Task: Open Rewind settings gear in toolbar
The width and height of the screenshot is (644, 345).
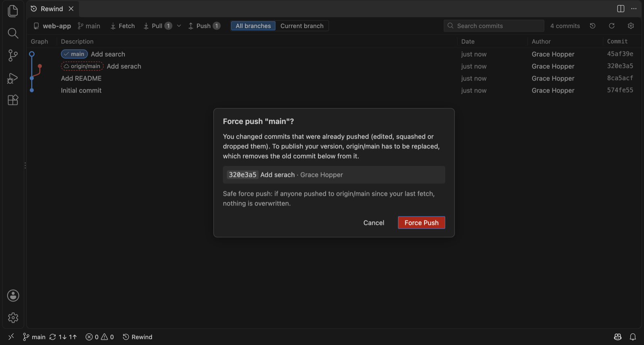Action: point(631,26)
